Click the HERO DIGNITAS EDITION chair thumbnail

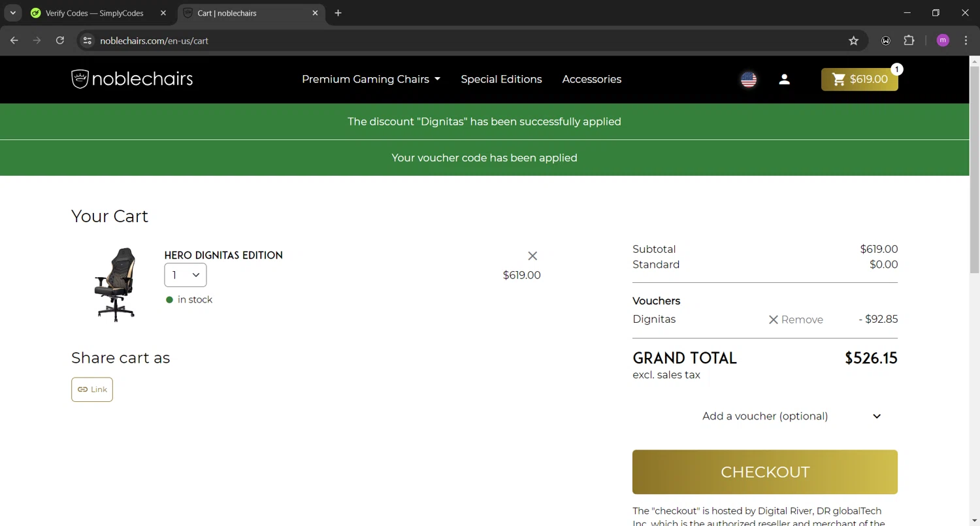[116, 284]
